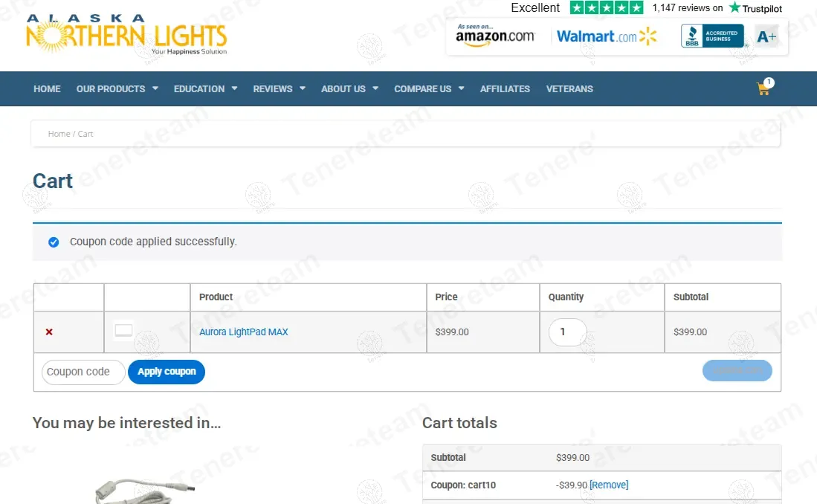Expand the Compare Us dropdown arrow
The image size is (817, 504).
point(461,88)
